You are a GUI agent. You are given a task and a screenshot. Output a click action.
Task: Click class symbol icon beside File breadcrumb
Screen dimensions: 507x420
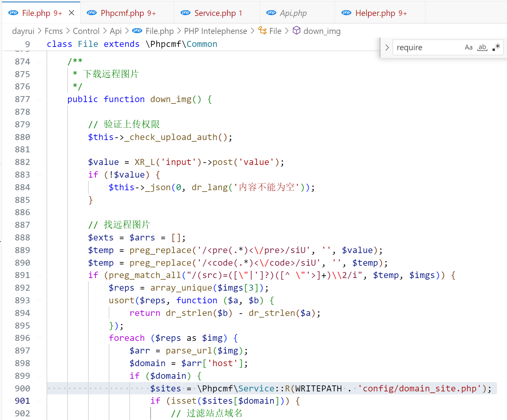click(262, 31)
